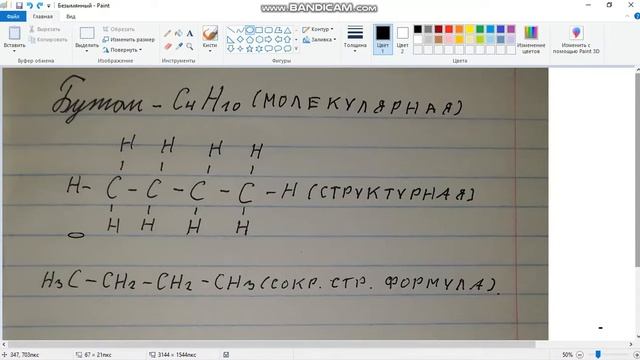
Task: Expand the Вставить paste dropdown arrow
Action: (14, 51)
